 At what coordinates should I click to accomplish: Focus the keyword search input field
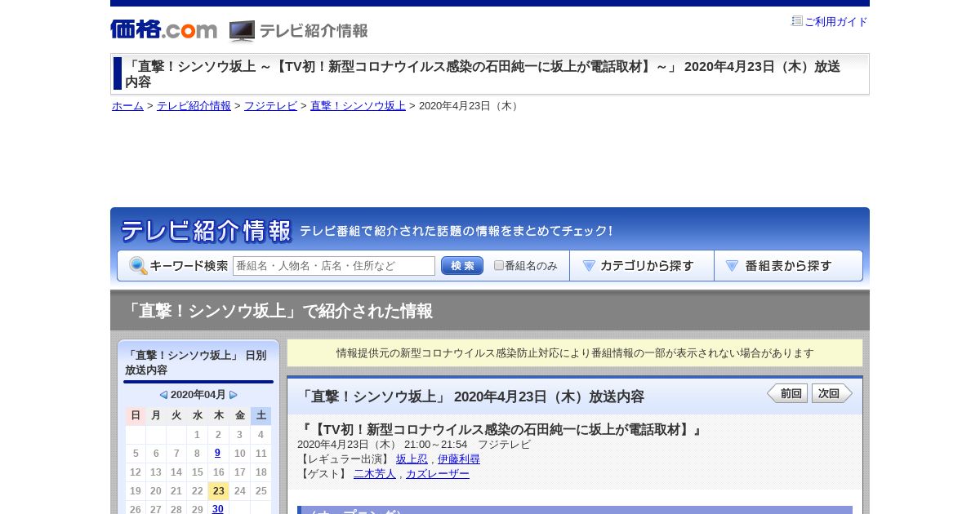tap(334, 266)
